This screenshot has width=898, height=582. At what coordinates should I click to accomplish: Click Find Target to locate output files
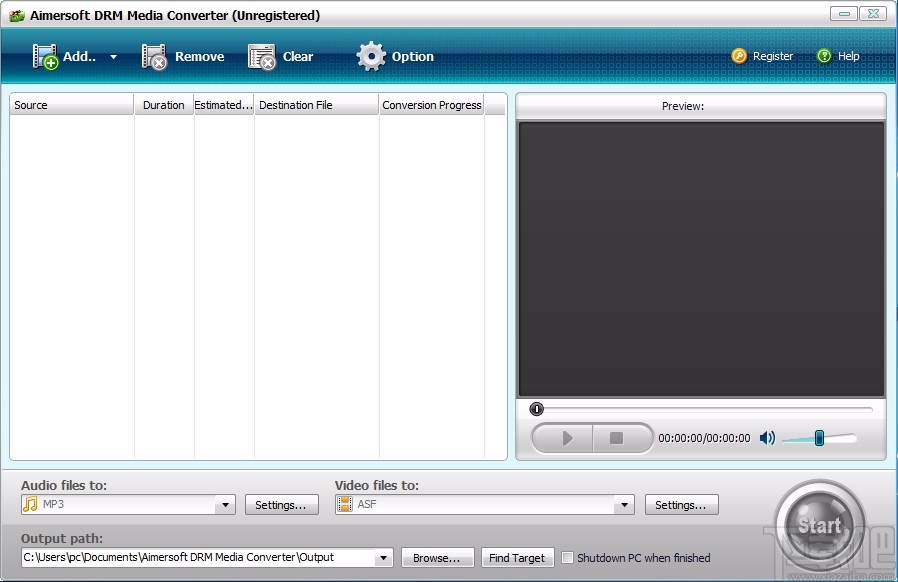coord(517,557)
